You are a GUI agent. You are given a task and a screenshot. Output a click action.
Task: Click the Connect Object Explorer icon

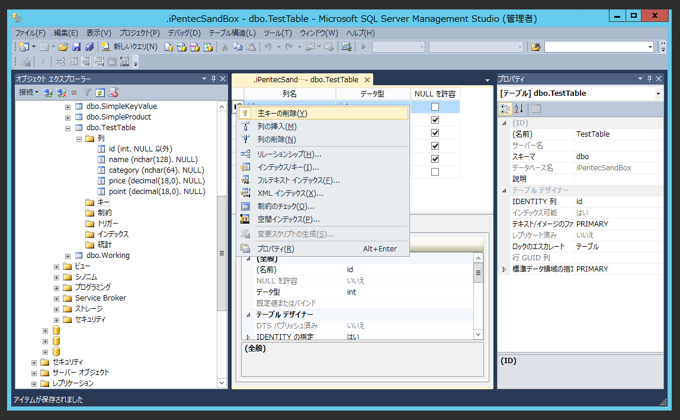click(x=49, y=92)
